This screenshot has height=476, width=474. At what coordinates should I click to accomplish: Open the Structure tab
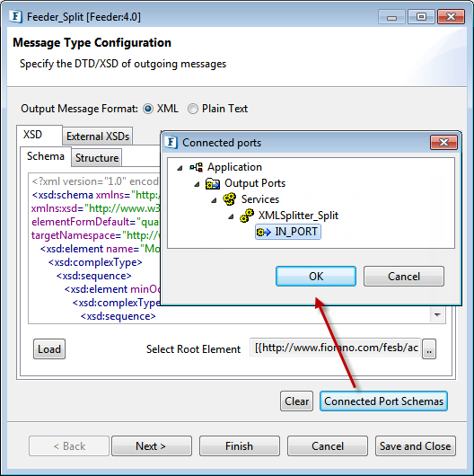[x=97, y=158]
